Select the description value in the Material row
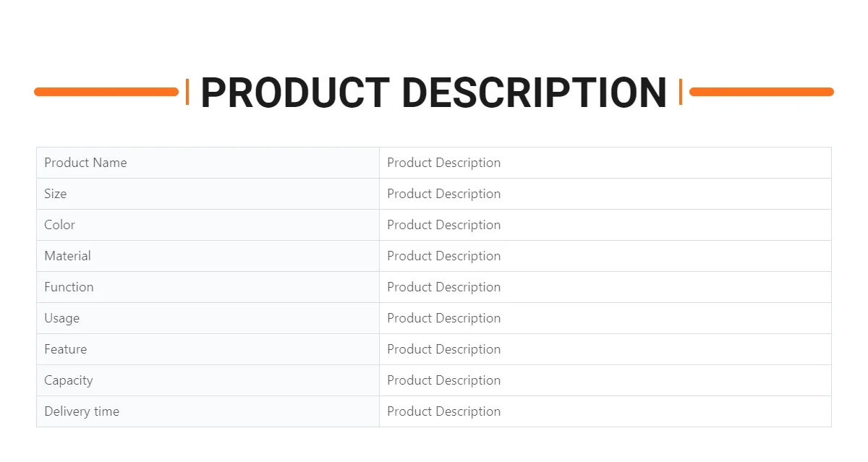The image size is (868, 462). [443, 256]
